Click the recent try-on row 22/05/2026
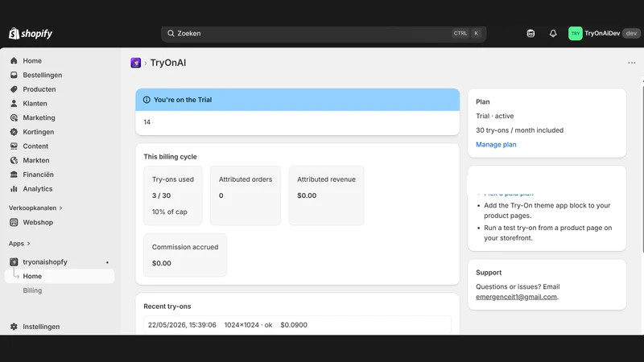Image resolution: width=644 pixels, height=362 pixels. pos(297,325)
